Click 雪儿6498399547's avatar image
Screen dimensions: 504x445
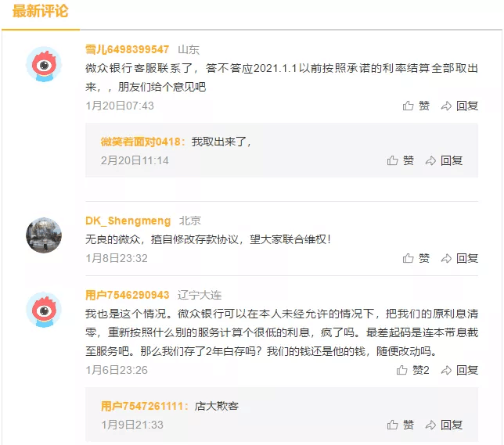pos(45,65)
